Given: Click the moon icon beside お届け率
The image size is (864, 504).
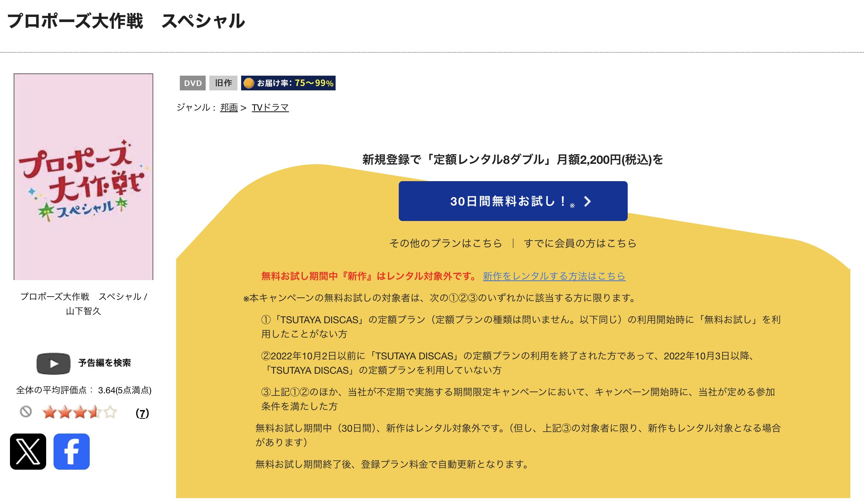Looking at the screenshot, I should (250, 84).
